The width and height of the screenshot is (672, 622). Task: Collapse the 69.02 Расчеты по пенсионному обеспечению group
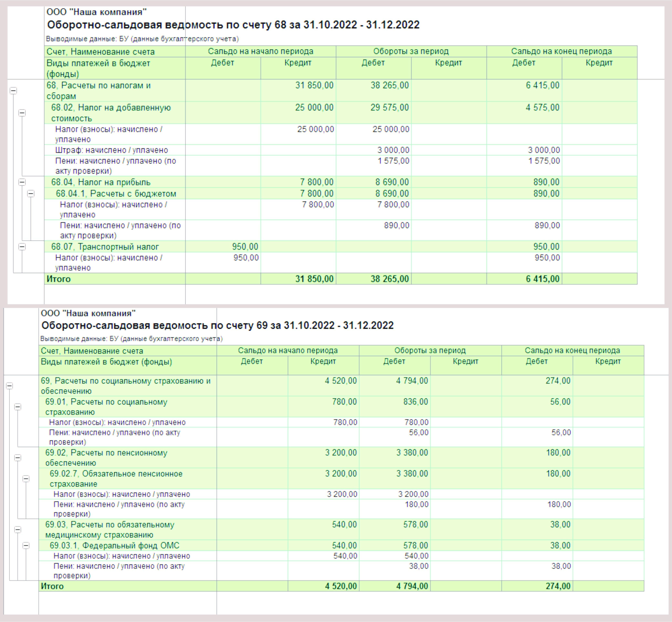click(x=18, y=458)
